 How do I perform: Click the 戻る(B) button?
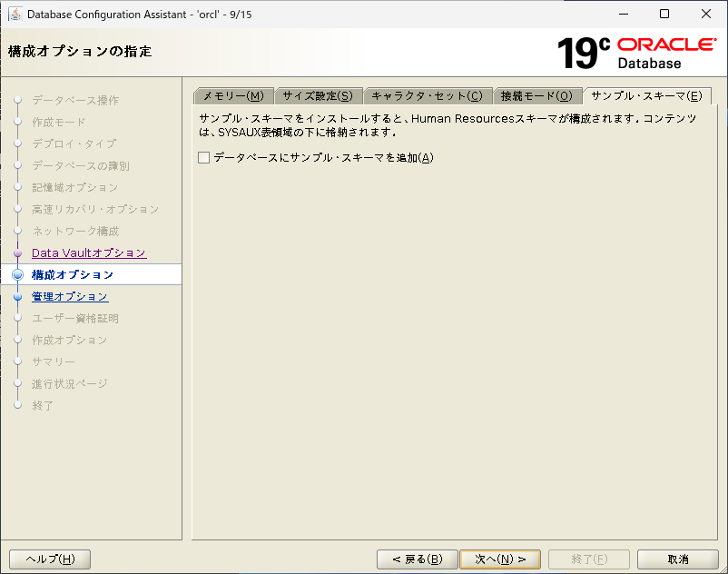click(417, 559)
